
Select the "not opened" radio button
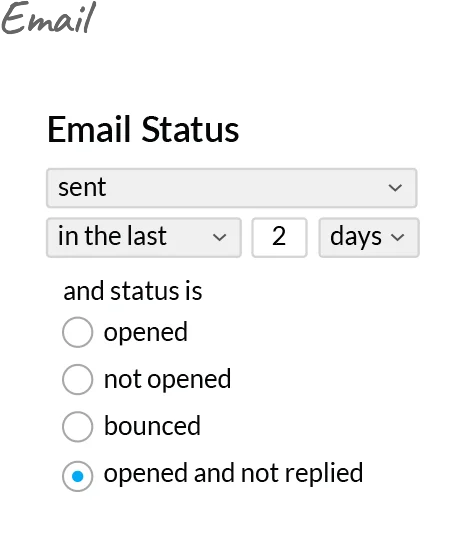click(x=77, y=379)
